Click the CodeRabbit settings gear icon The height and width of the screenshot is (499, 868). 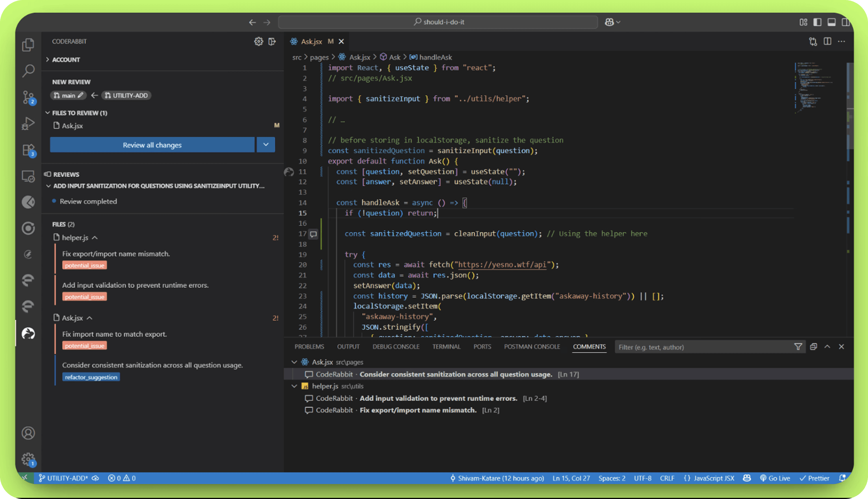[x=259, y=42]
